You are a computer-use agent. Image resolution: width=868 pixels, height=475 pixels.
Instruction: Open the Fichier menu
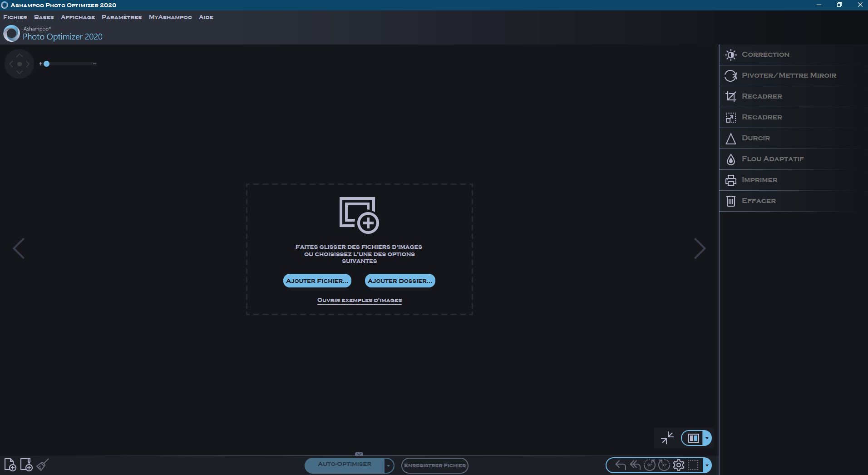(15, 17)
